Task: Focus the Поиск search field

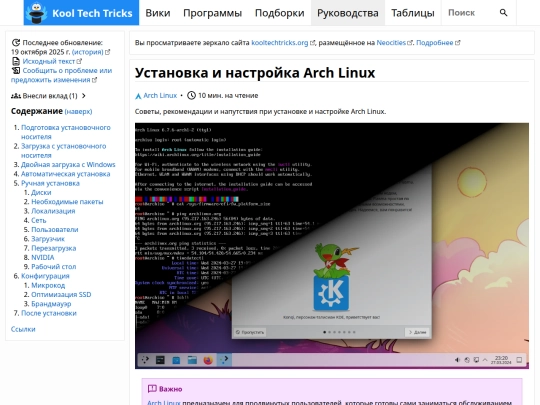Action: 470,13
